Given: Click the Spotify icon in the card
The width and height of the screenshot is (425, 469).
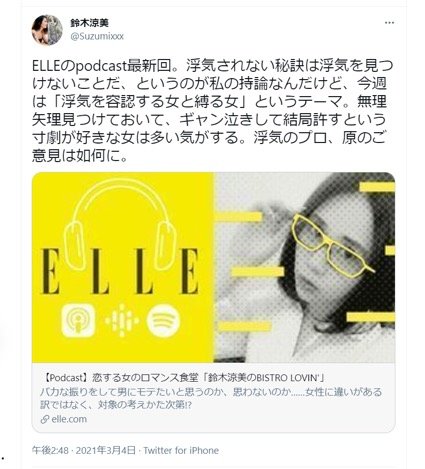Looking at the screenshot, I should (163, 320).
